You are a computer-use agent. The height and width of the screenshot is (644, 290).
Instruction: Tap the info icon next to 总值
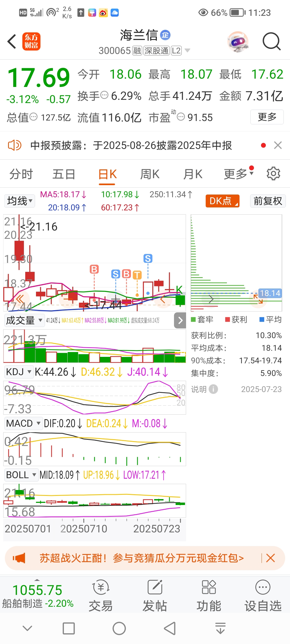pyautogui.click(x=33, y=117)
